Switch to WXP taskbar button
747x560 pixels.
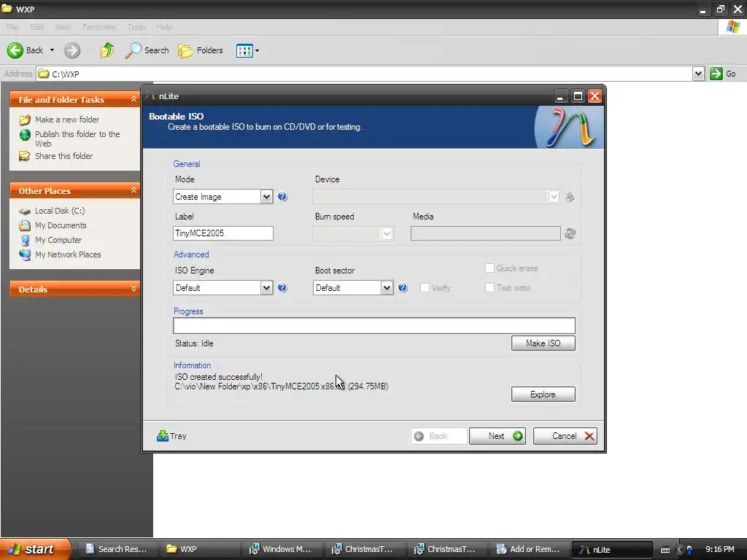coord(200,549)
